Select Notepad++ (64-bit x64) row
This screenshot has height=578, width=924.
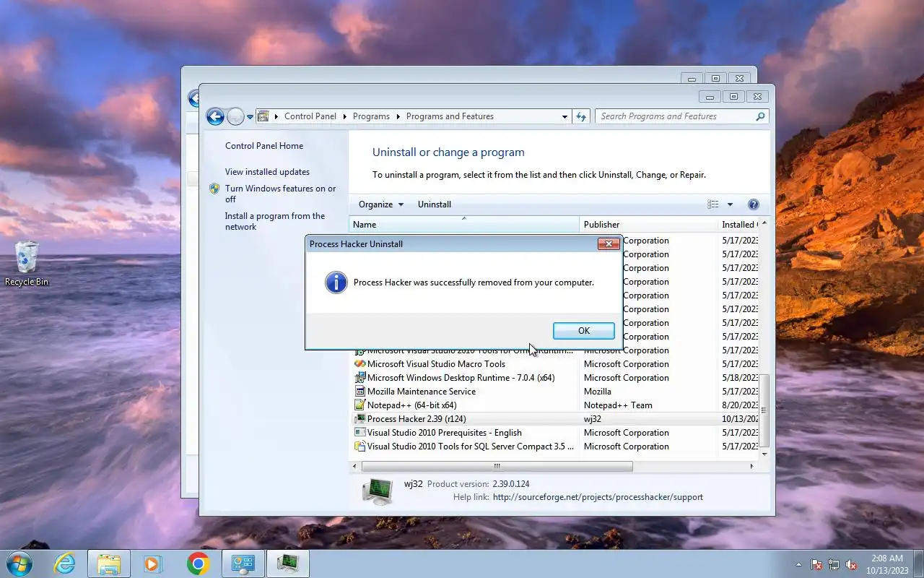554,405
